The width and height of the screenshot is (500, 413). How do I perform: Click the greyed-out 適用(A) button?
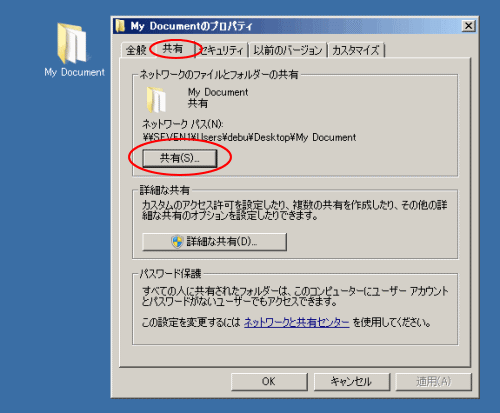[x=433, y=381]
